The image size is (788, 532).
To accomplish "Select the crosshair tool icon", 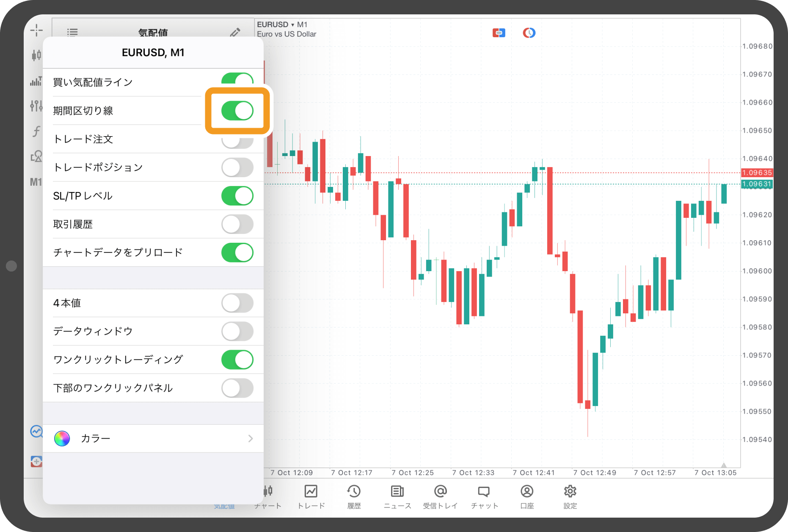I will coord(36,30).
